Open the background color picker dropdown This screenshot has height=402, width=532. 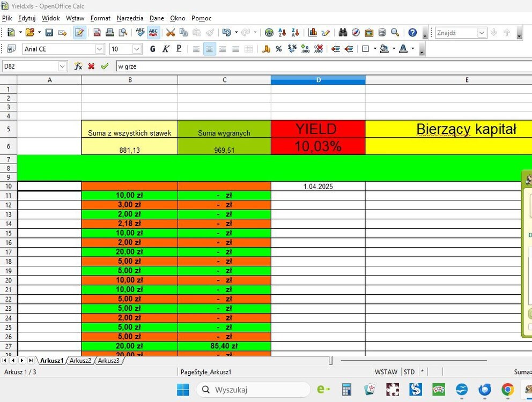[394, 49]
